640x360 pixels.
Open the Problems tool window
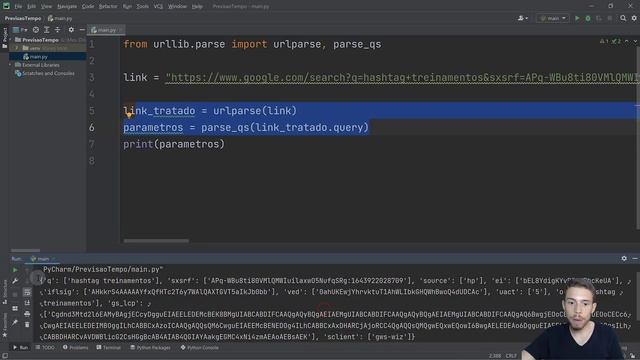76,348
